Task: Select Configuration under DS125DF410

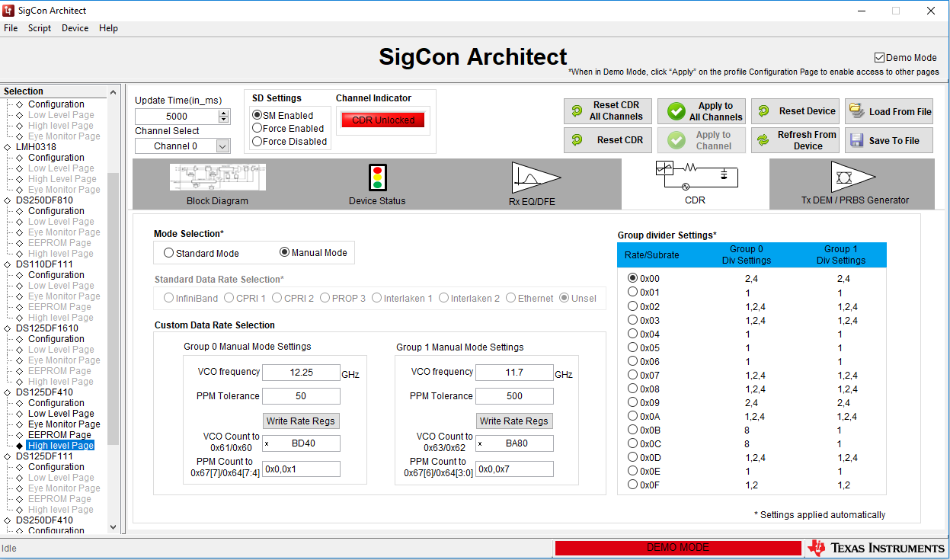Action: pos(56,403)
